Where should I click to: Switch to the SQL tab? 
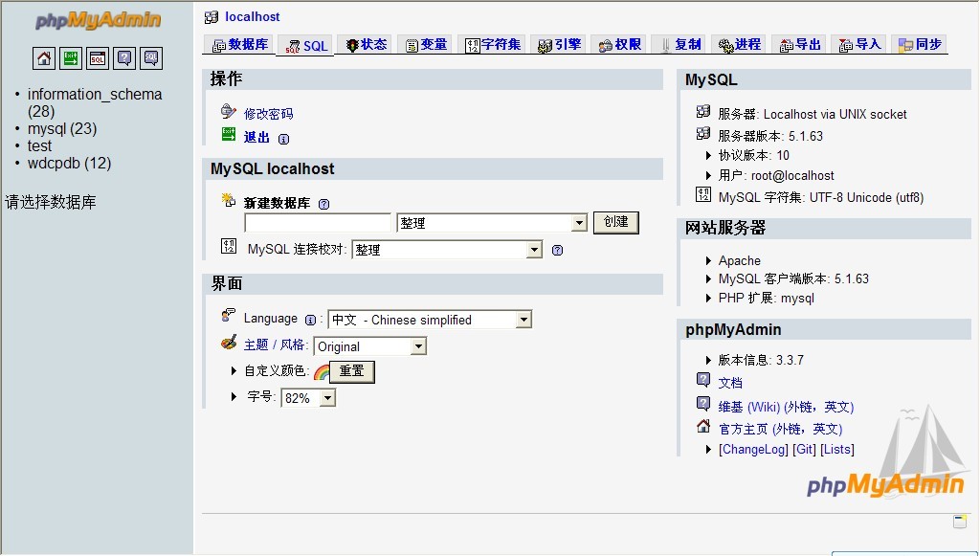pyautogui.click(x=306, y=46)
